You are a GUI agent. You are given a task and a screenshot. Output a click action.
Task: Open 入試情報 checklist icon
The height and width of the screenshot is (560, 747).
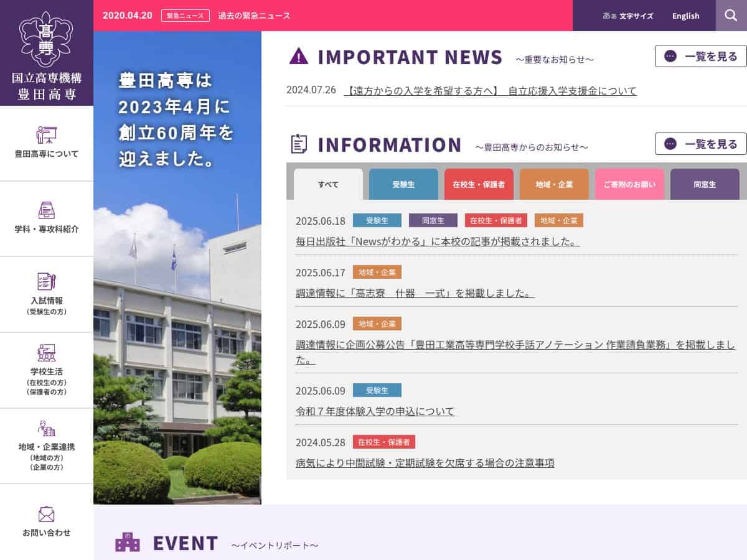pyautogui.click(x=47, y=282)
